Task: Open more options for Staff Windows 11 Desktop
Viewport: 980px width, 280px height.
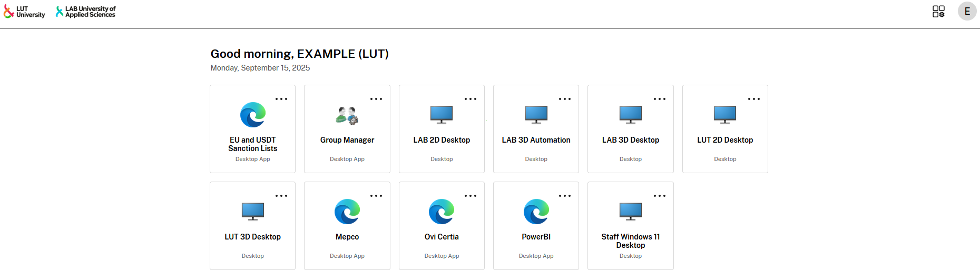Action: (660, 196)
